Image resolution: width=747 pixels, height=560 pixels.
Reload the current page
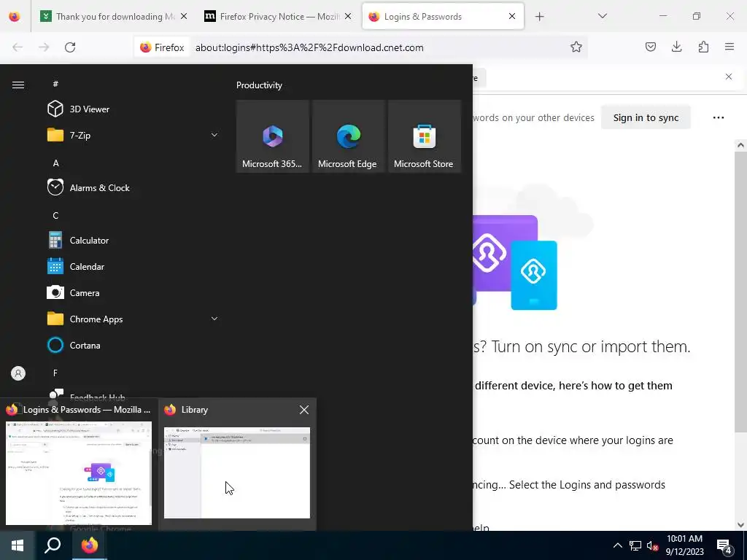70,47
